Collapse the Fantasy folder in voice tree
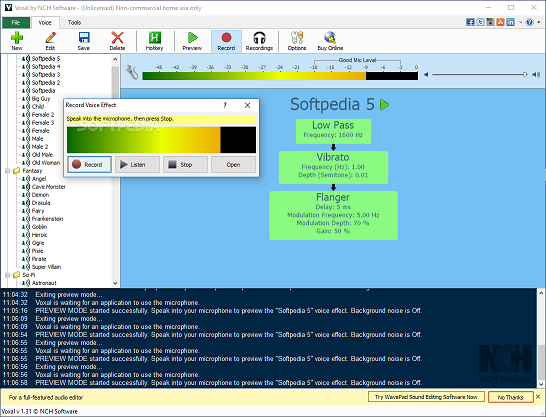Viewport: 546px width, 417px height. (7, 171)
